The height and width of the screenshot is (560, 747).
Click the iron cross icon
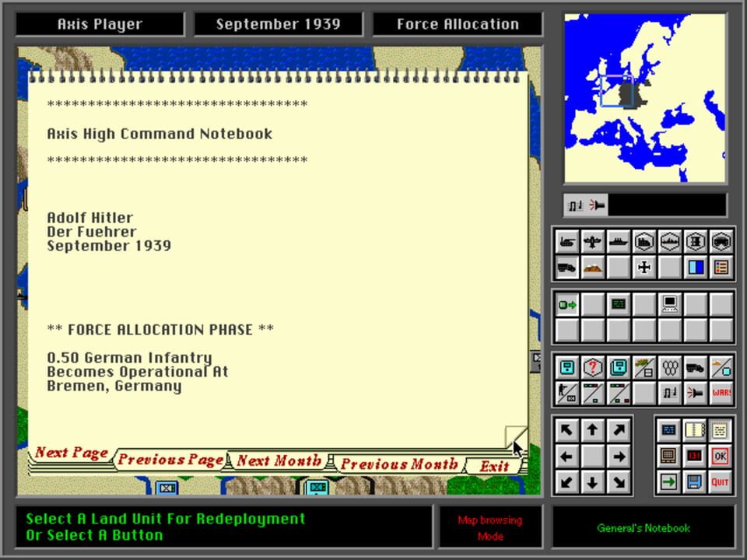644,268
